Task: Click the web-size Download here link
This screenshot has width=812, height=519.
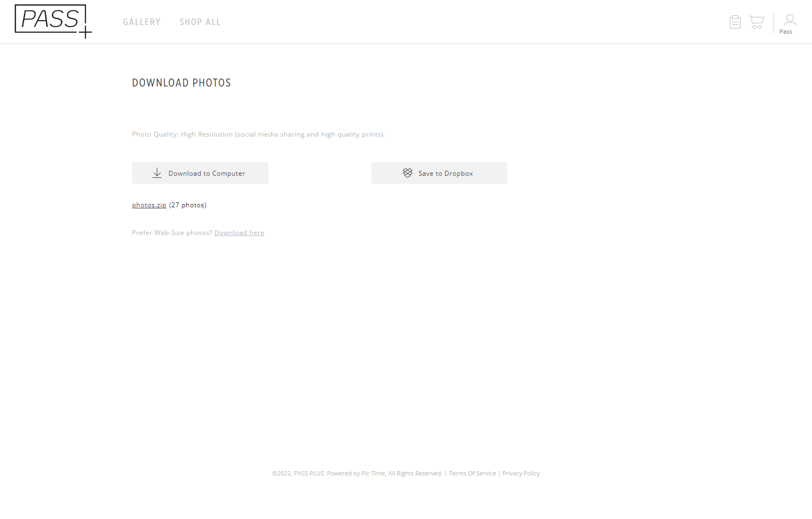Action: pos(239,233)
